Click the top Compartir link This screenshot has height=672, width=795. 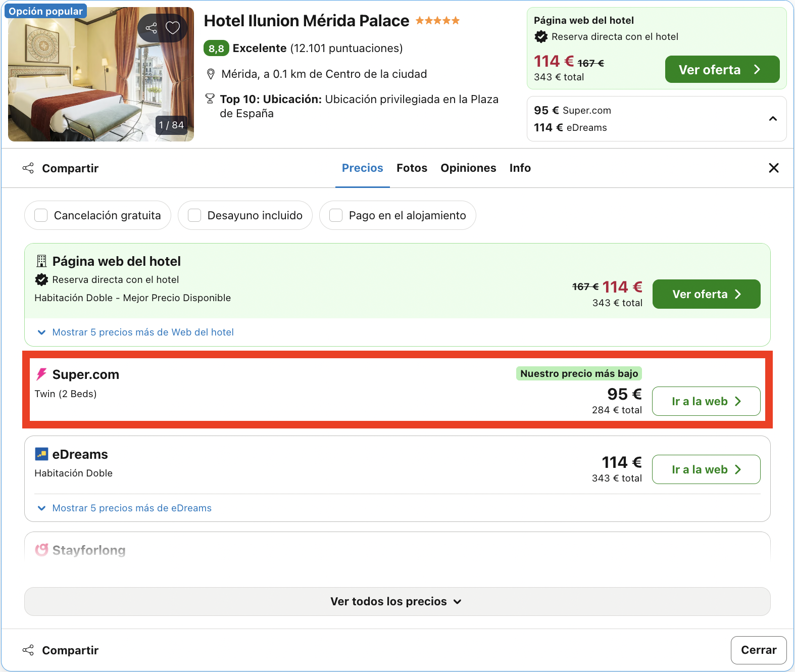tap(70, 168)
